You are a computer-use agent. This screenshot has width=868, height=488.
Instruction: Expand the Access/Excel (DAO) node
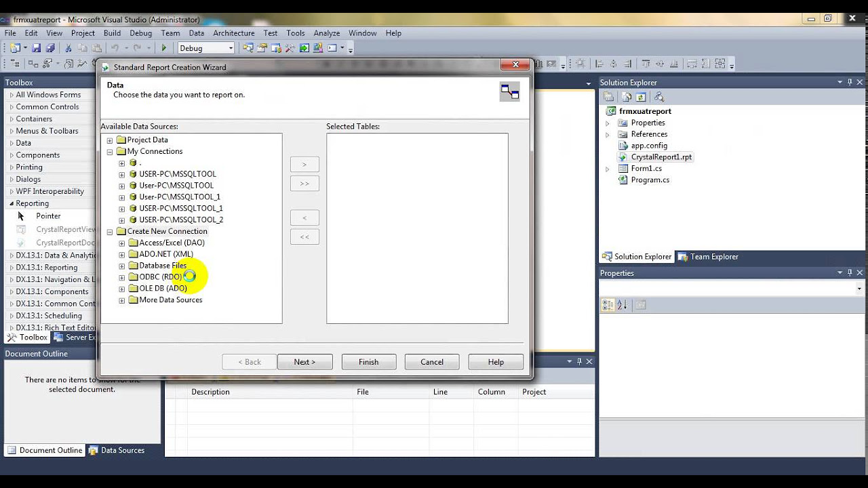[122, 243]
